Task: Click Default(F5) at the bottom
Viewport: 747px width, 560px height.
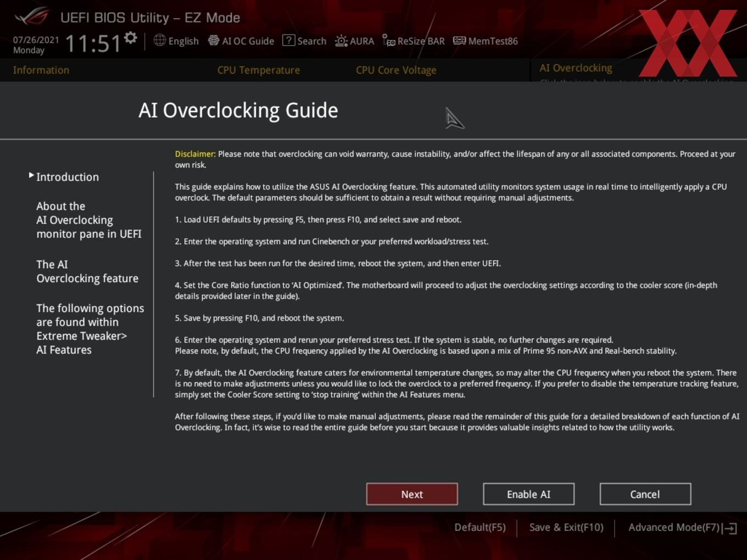Action: tap(480, 528)
